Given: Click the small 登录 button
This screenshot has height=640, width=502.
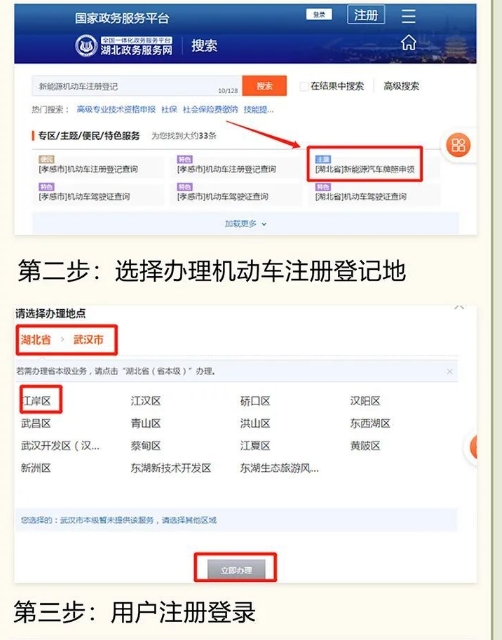Looking at the screenshot, I should 319,15.
